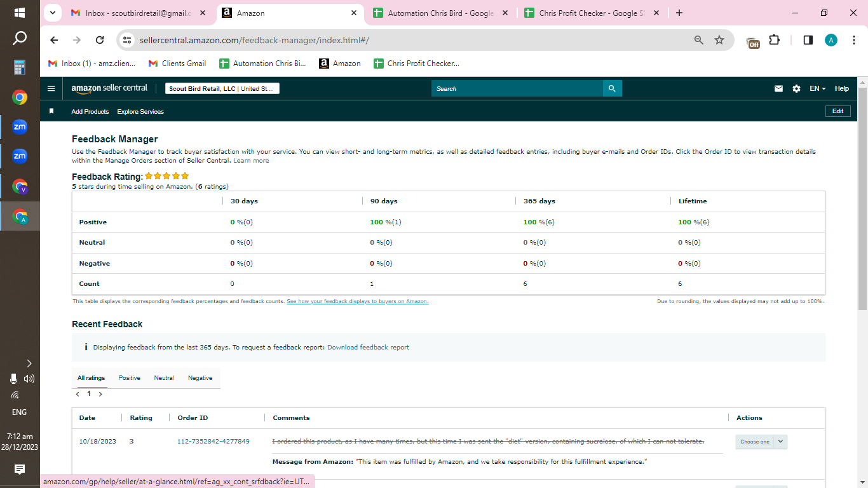
Task: Open a new browser tab
Action: point(679,13)
